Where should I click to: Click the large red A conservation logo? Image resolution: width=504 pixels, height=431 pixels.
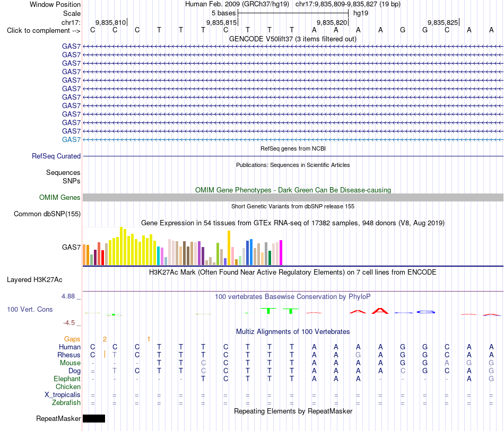click(380, 311)
